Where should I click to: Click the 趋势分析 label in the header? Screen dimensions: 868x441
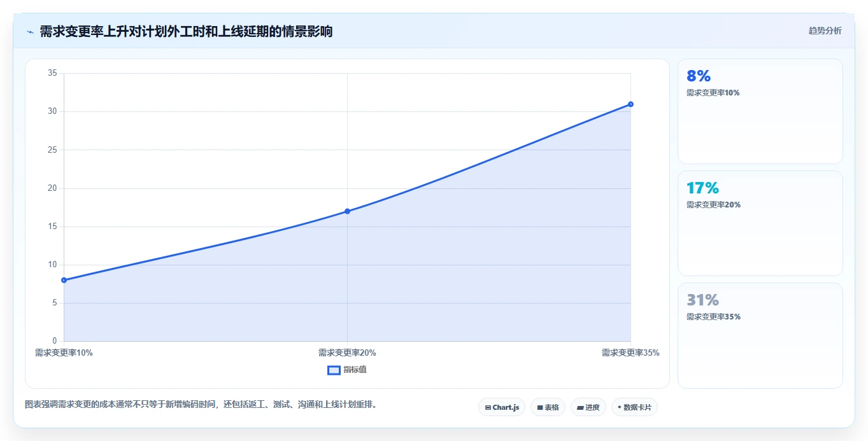click(x=825, y=31)
